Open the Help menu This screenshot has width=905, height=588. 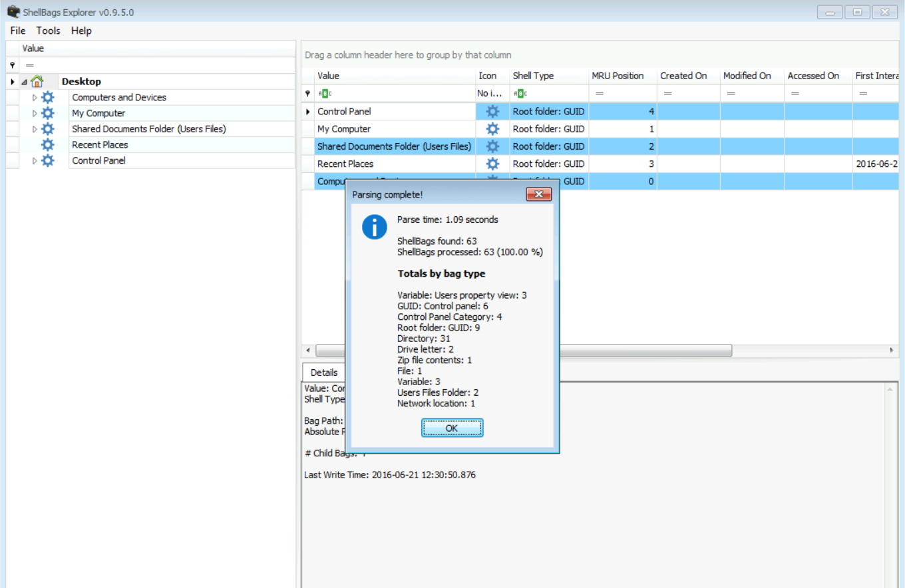pos(81,31)
